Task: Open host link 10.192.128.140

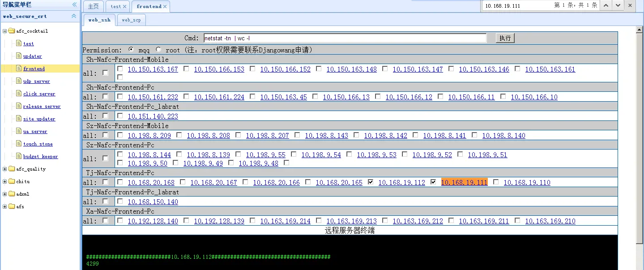Action: pyautogui.click(x=153, y=221)
